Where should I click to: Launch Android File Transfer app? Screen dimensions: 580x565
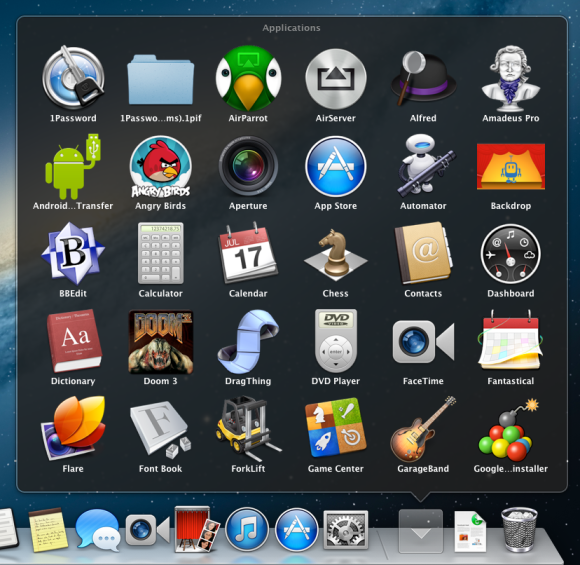coord(73,167)
